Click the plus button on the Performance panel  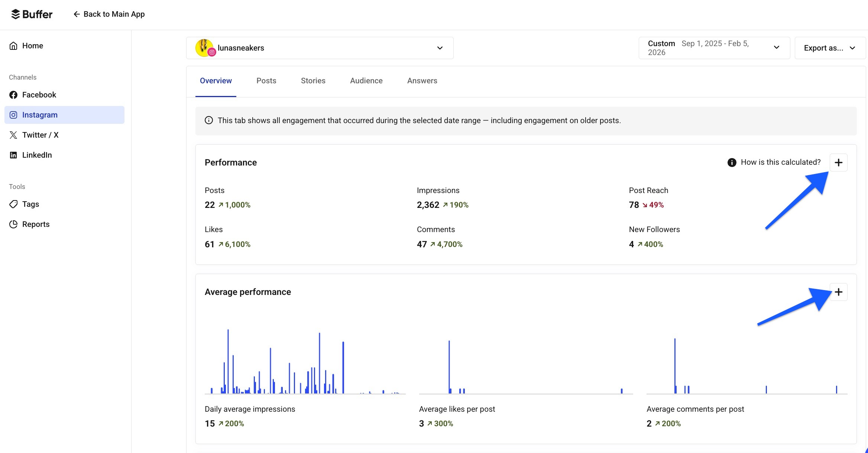tap(839, 162)
